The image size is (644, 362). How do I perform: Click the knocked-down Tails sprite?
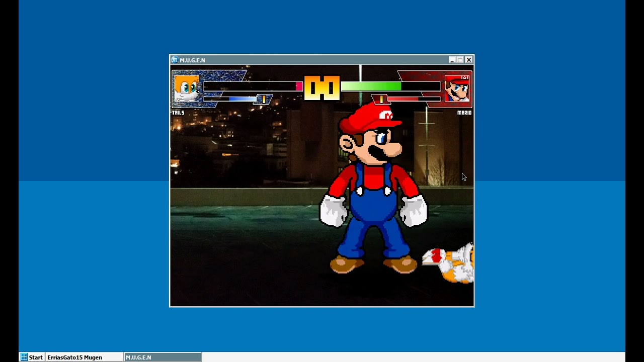448,262
